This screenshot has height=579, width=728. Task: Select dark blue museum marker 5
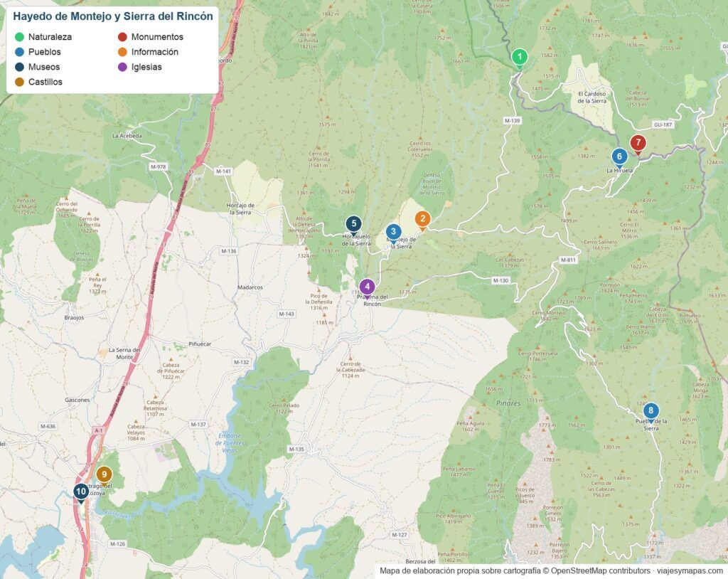(x=354, y=225)
